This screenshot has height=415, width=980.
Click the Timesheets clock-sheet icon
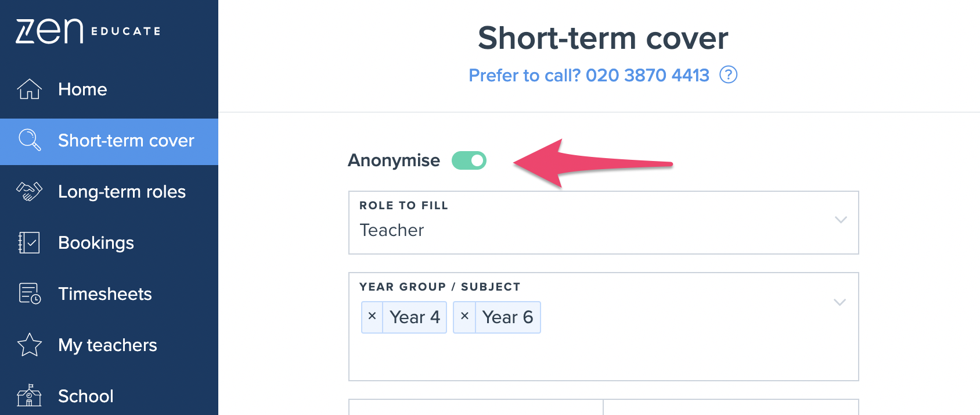coord(30,294)
